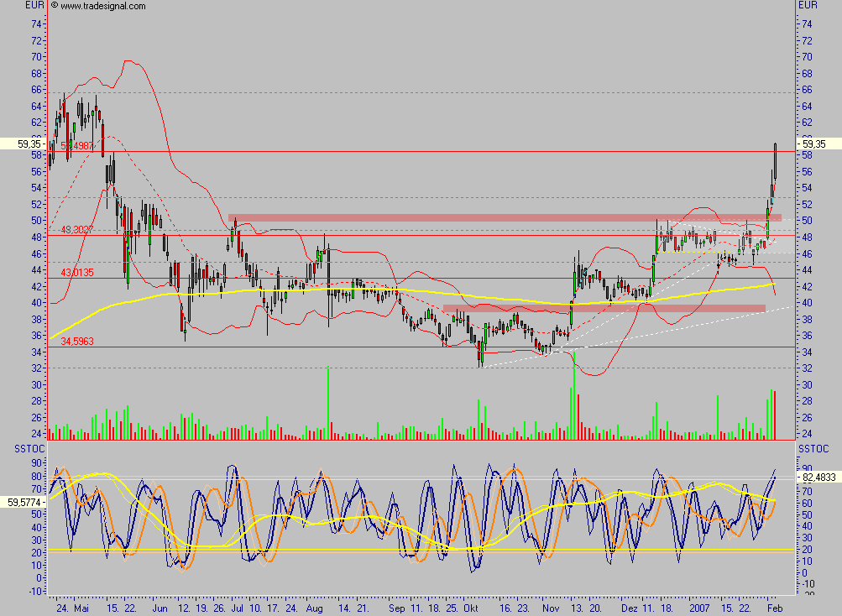Viewport: 842px width, 616px height.
Task: Click the Jun month label on the time axis
Action: point(158,608)
